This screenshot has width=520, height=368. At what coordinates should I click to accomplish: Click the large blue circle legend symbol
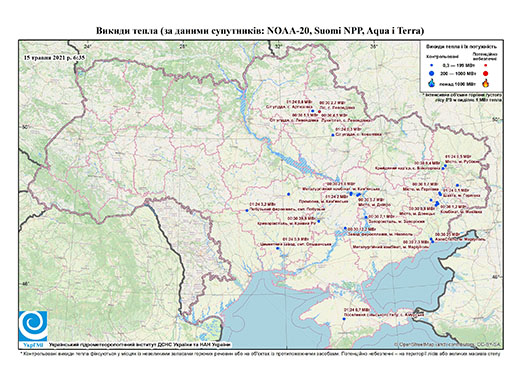tap(432, 73)
